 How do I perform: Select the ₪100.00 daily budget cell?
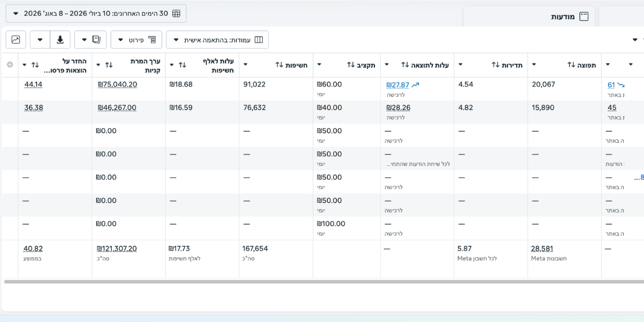point(331,223)
